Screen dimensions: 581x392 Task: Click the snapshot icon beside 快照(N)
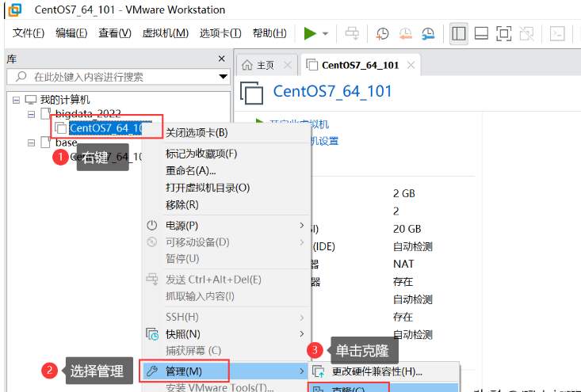[152, 334]
